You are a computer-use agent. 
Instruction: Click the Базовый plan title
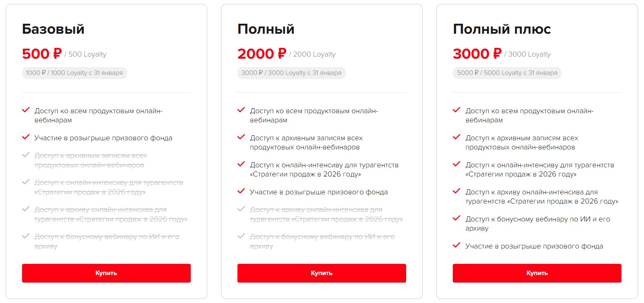53,29
